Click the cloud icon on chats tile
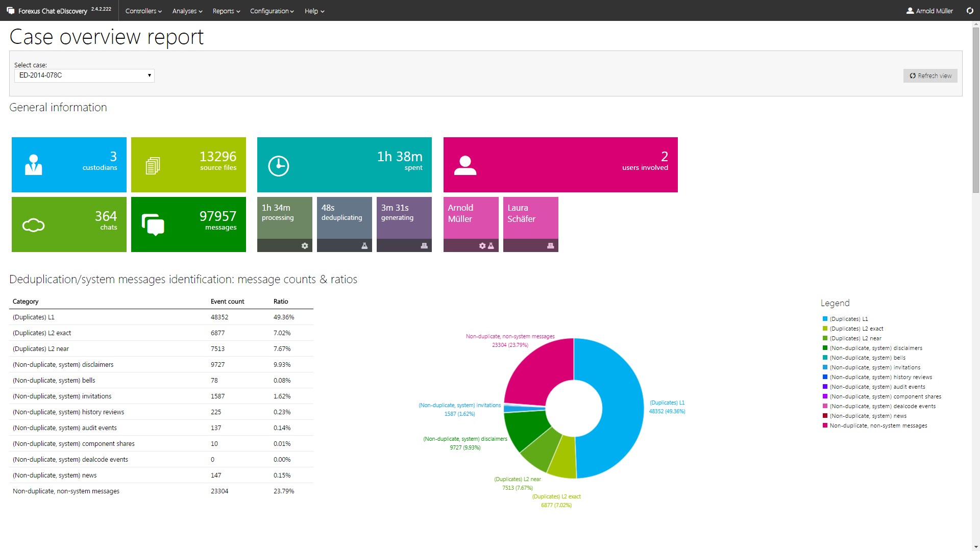This screenshot has width=980, height=551. (34, 225)
